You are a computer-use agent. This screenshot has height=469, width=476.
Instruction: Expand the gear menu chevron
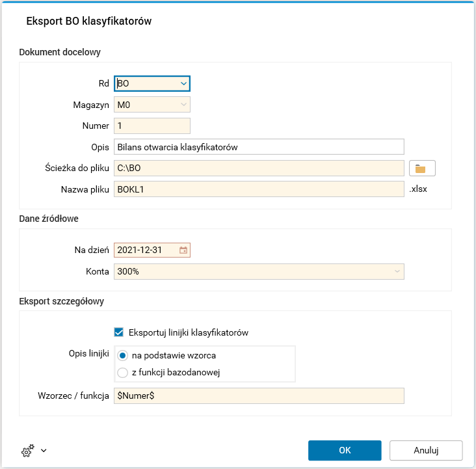tap(44, 450)
